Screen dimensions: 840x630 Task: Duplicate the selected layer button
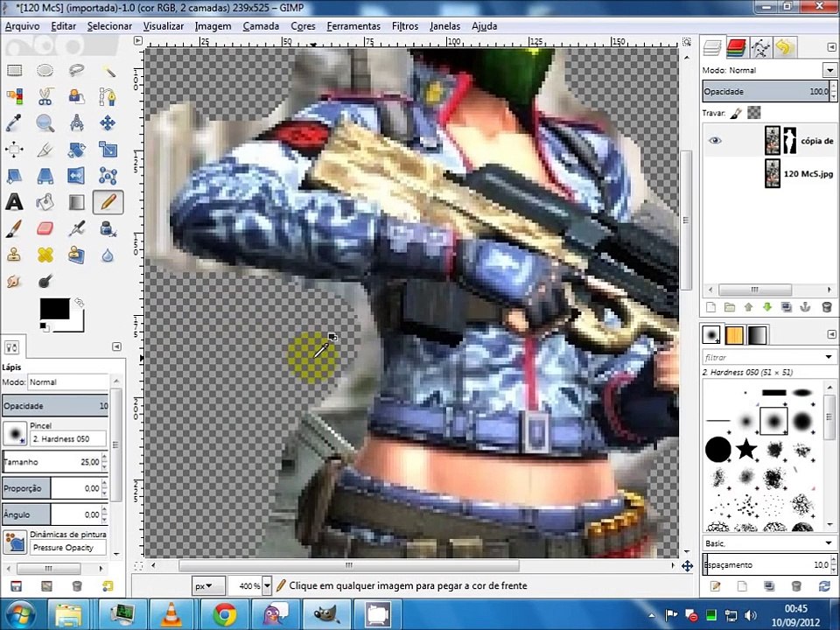pyautogui.click(x=786, y=307)
